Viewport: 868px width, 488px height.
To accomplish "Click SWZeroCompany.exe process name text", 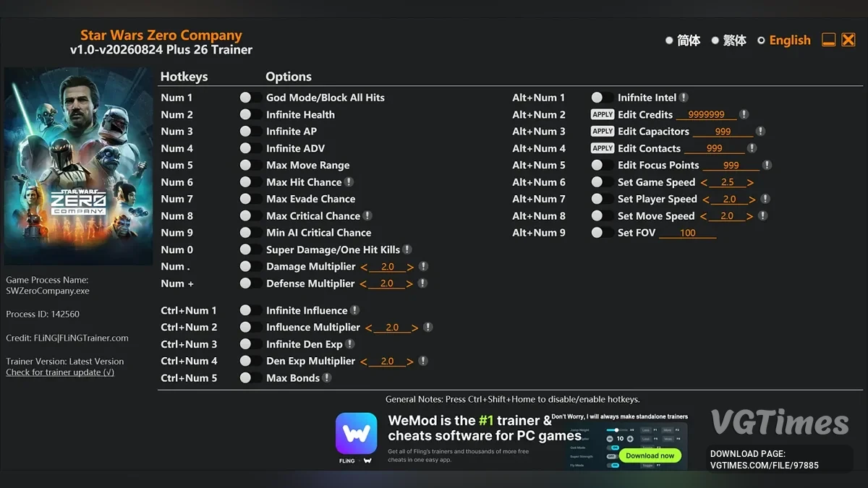I will (x=48, y=291).
